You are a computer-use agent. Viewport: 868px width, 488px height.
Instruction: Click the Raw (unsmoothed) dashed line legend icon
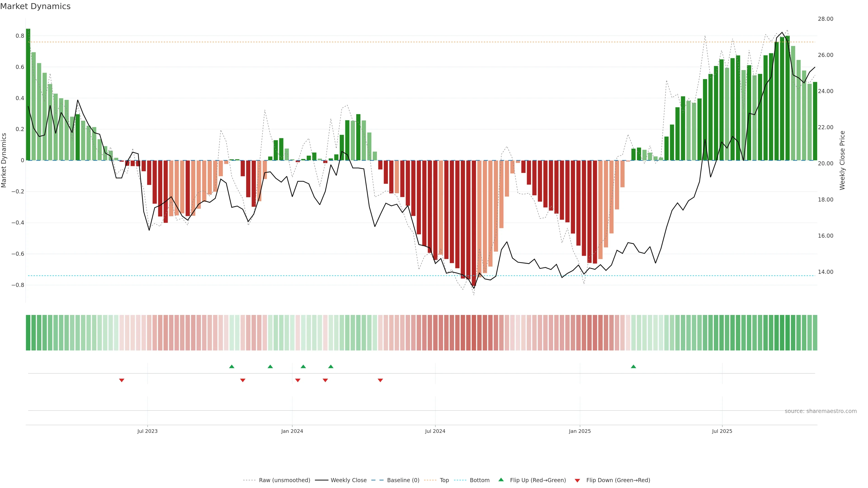click(249, 480)
